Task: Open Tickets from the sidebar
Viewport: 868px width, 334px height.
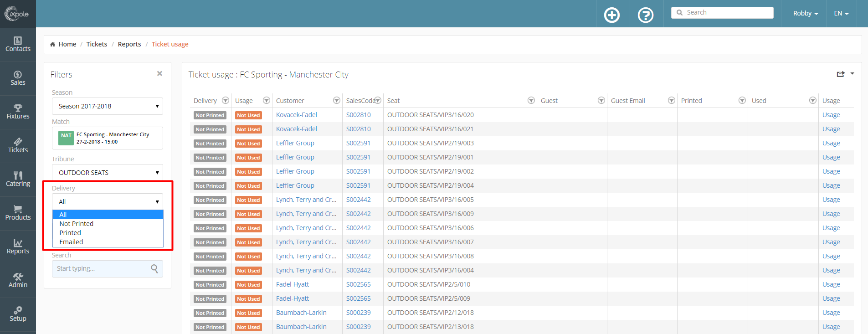Action: (x=18, y=146)
